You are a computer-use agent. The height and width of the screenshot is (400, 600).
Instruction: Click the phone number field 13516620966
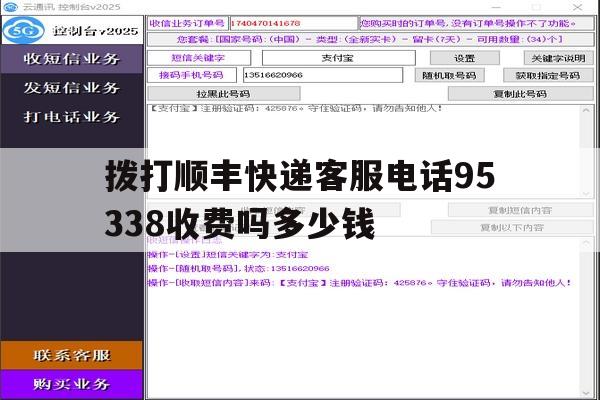[323, 75]
